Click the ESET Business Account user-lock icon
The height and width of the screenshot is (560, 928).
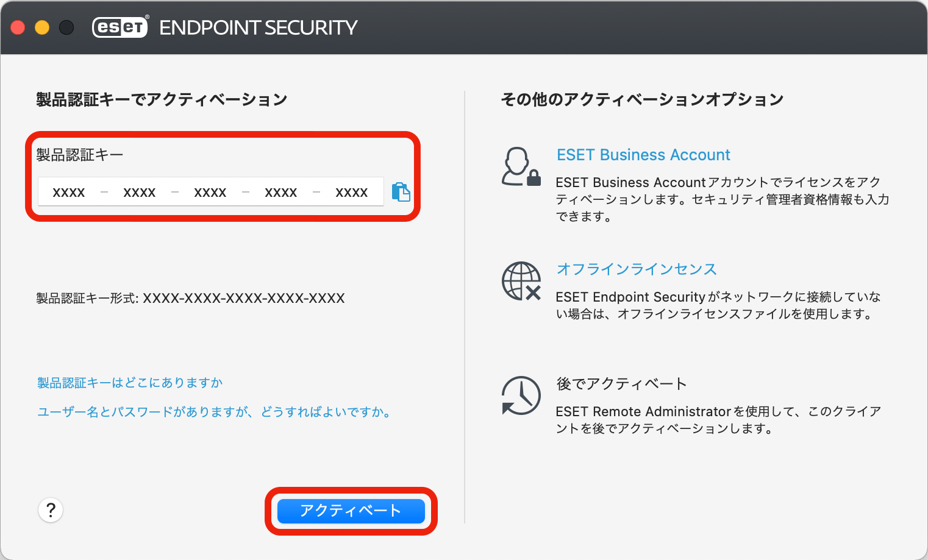click(521, 166)
